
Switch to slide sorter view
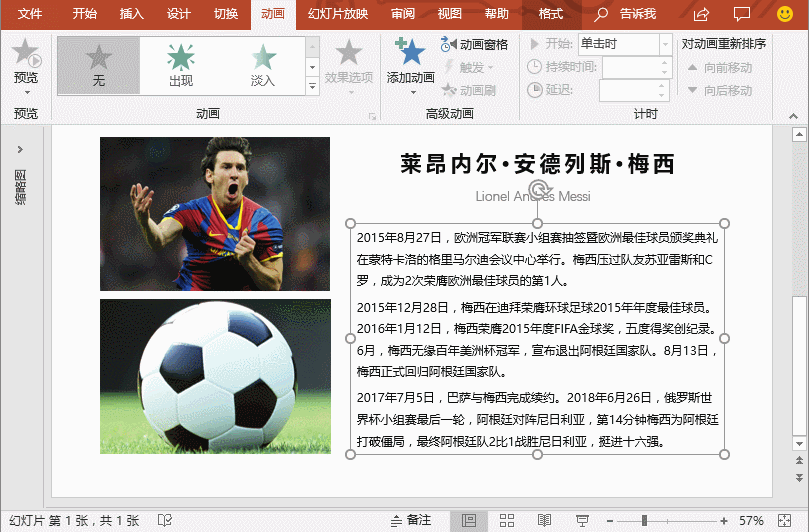pos(507,521)
